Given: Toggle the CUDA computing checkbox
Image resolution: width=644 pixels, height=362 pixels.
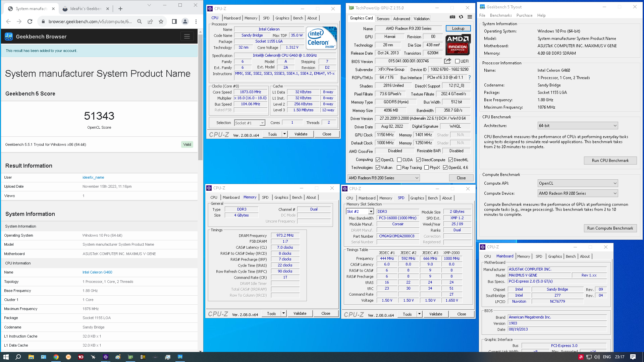Looking at the screenshot, I should pos(399,160).
